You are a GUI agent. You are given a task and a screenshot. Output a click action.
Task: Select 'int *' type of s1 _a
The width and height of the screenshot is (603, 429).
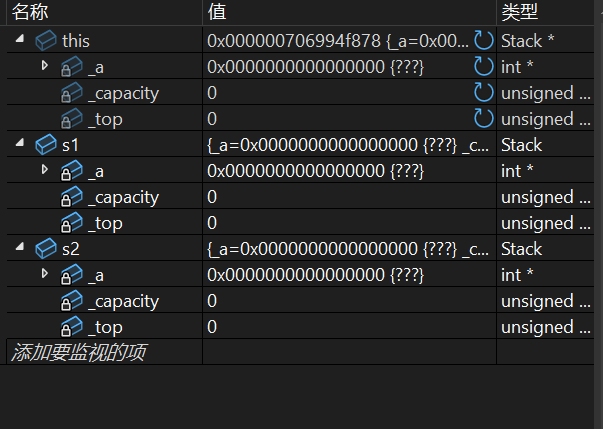(x=517, y=171)
